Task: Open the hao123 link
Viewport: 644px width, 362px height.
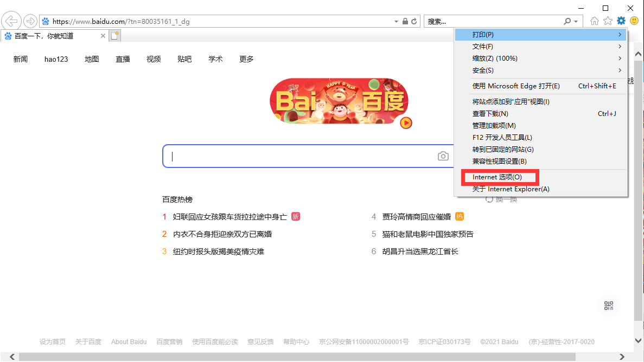Action: pyautogui.click(x=56, y=59)
